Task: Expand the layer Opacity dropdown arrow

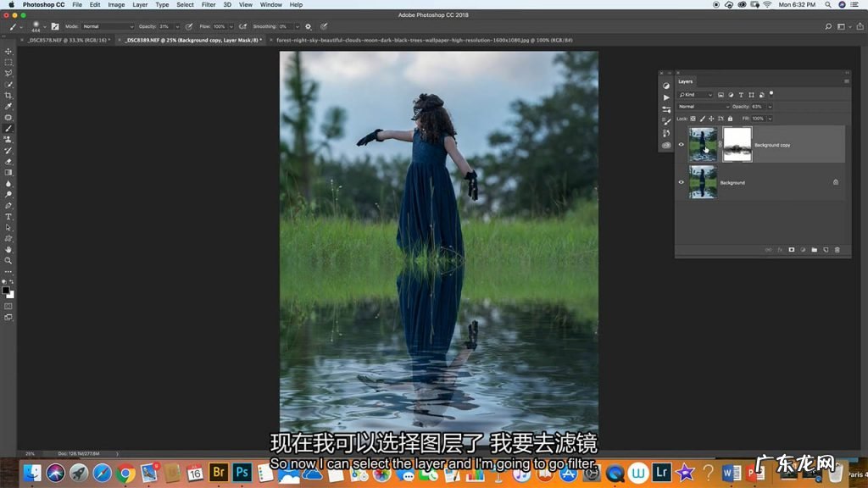Action: (x=769, y=107)
